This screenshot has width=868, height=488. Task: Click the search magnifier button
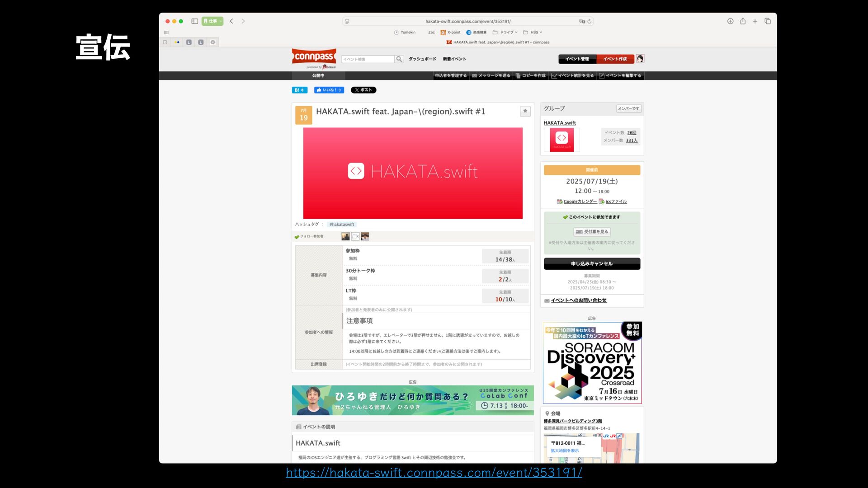[399, 59]
